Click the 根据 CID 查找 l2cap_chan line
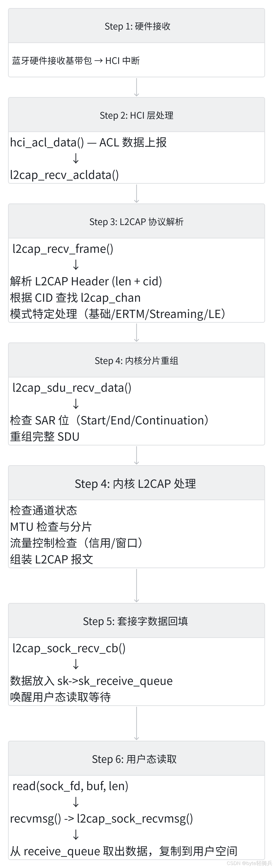This screenshot has width=273, height=868. coord(75,298)
